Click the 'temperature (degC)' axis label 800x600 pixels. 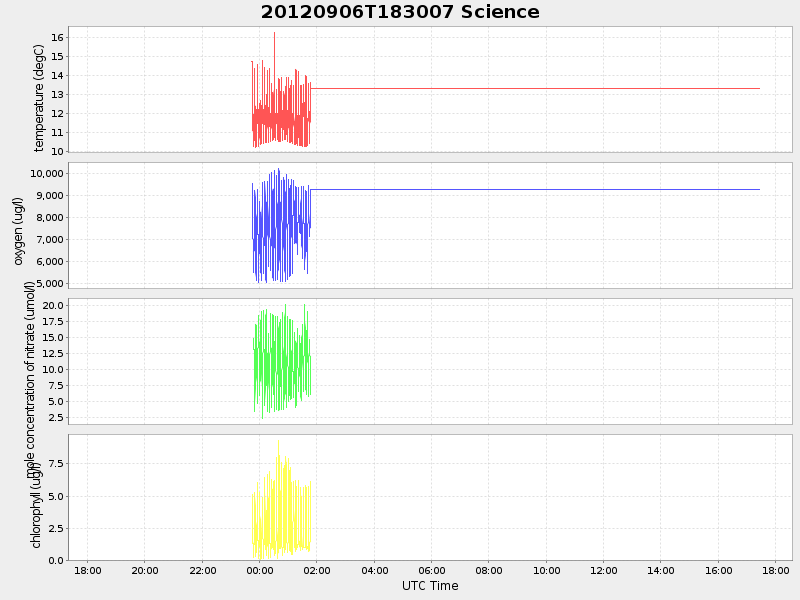[39, 98]
